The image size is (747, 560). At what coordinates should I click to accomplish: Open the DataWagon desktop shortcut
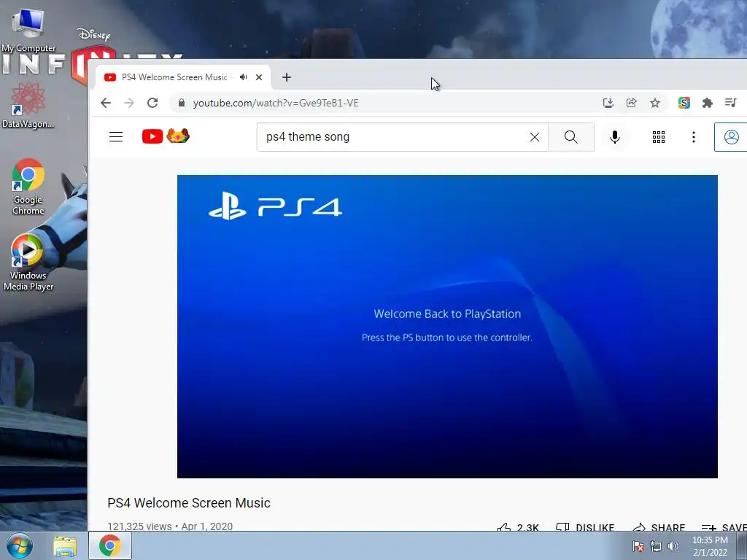tap(28, 105)
